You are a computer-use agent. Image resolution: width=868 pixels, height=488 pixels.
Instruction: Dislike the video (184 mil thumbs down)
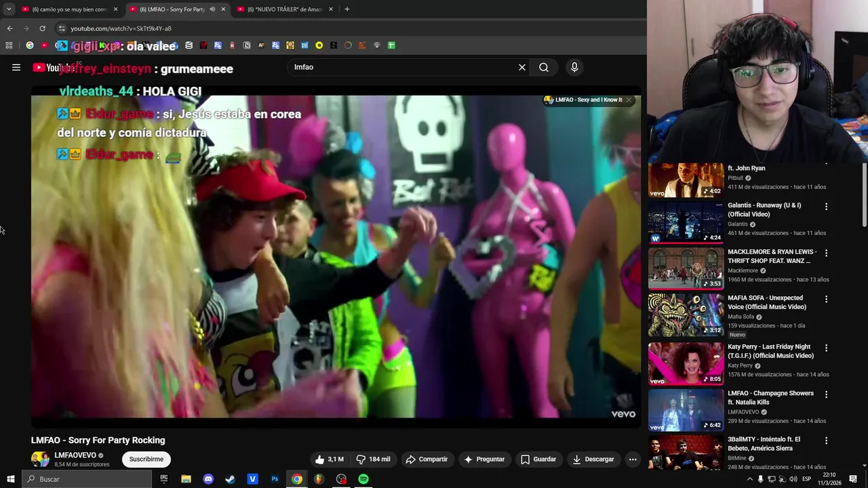click(373, 459)
